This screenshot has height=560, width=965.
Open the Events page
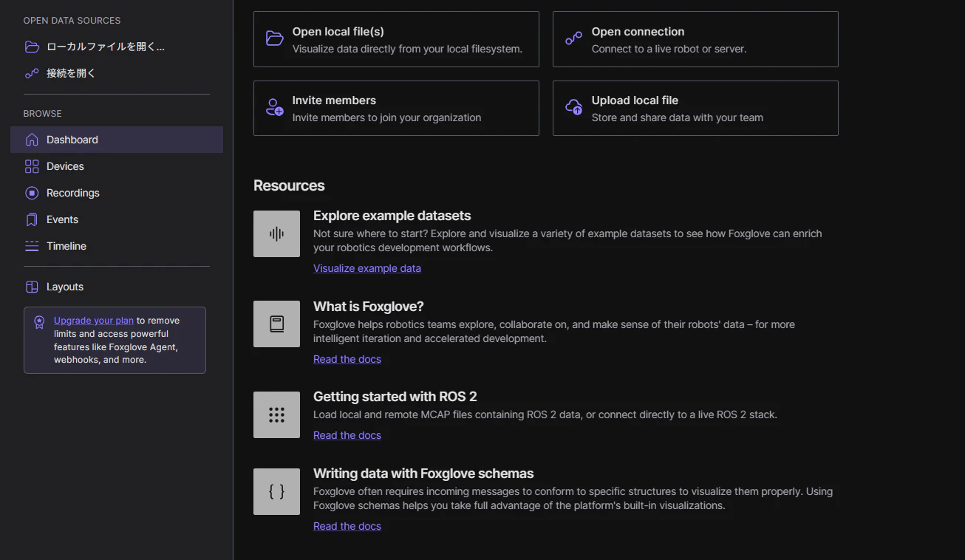(x=117, y=219)
